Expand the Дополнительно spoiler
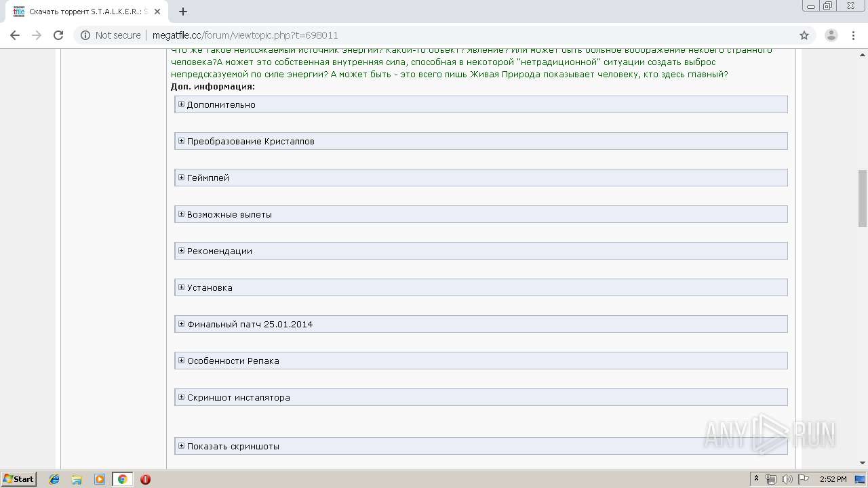The image size is (868, 488). [481, 104]
